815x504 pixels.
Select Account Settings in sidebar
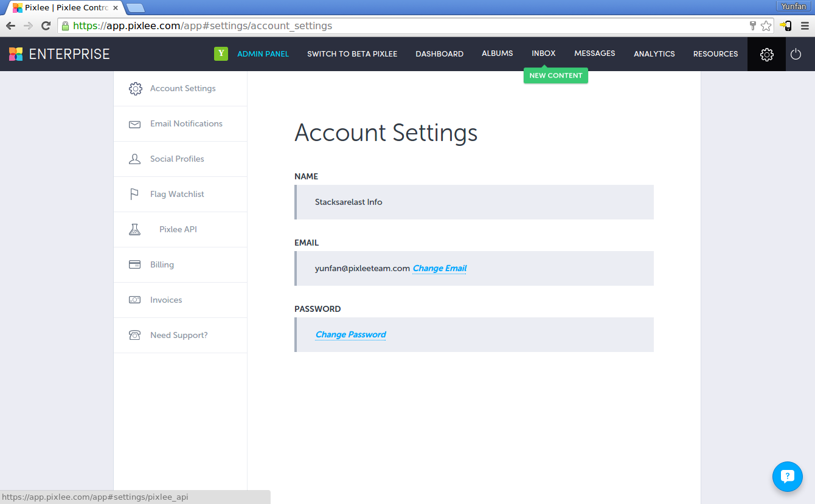point(180,89)
